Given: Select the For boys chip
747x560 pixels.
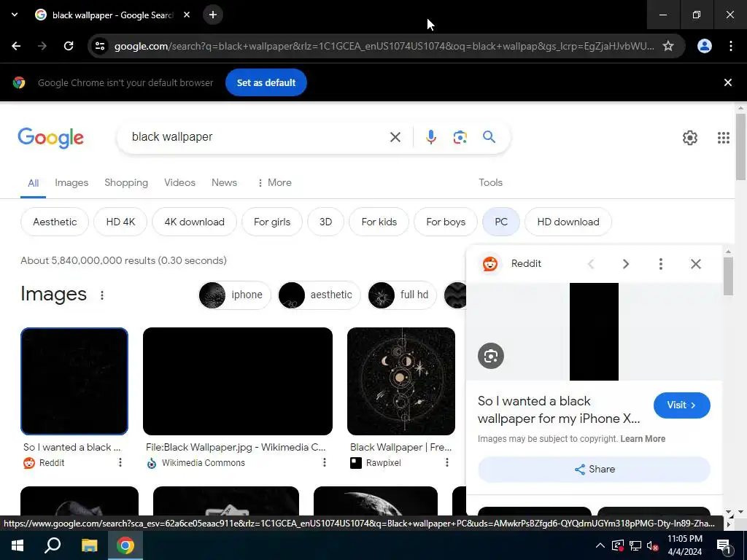Looking at the screenshot, I should (446, 222).
